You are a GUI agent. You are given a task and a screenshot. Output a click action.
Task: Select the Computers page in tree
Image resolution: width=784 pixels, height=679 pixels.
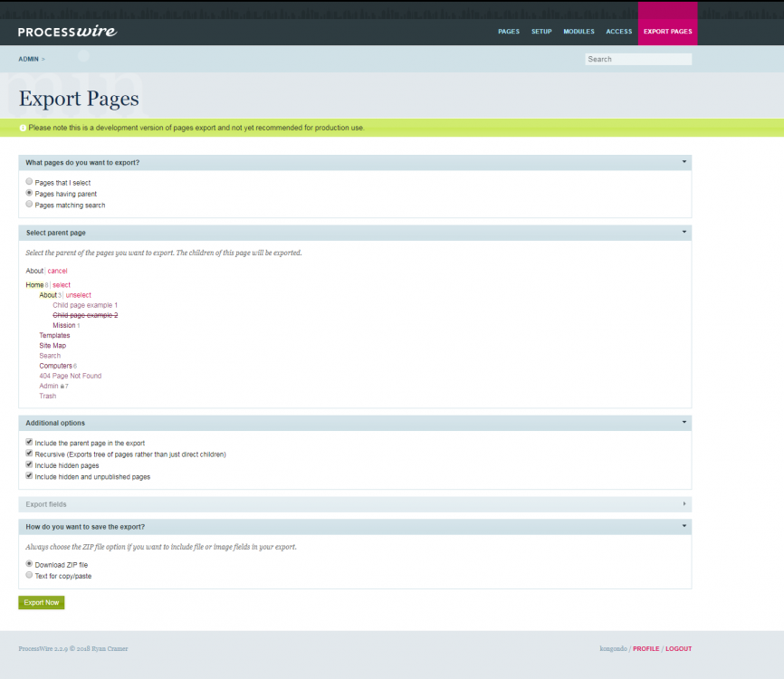[x=55, y=366]
